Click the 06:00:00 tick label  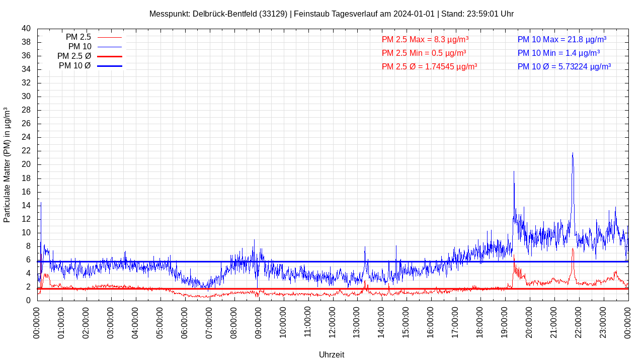(x=185, y=322)
